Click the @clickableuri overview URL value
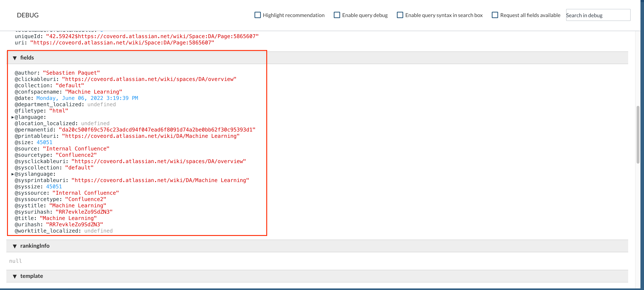The image size is (644, 290). click(x=149, y=79)
